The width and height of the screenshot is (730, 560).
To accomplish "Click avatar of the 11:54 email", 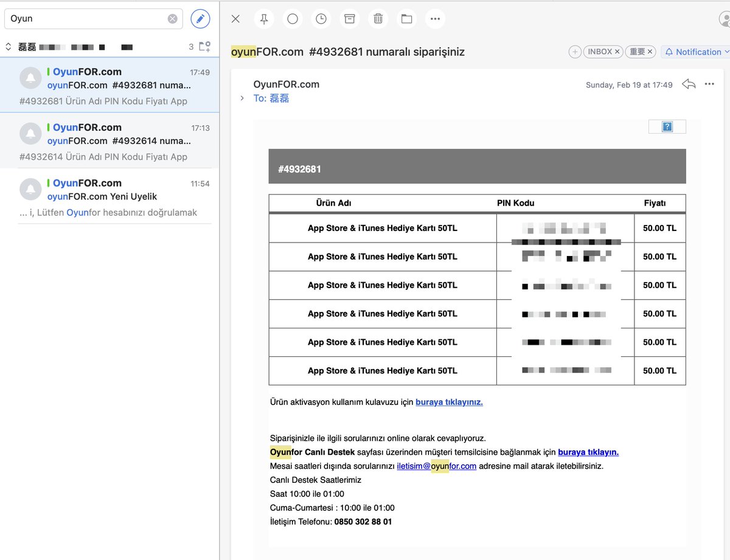I will [30, 189].
